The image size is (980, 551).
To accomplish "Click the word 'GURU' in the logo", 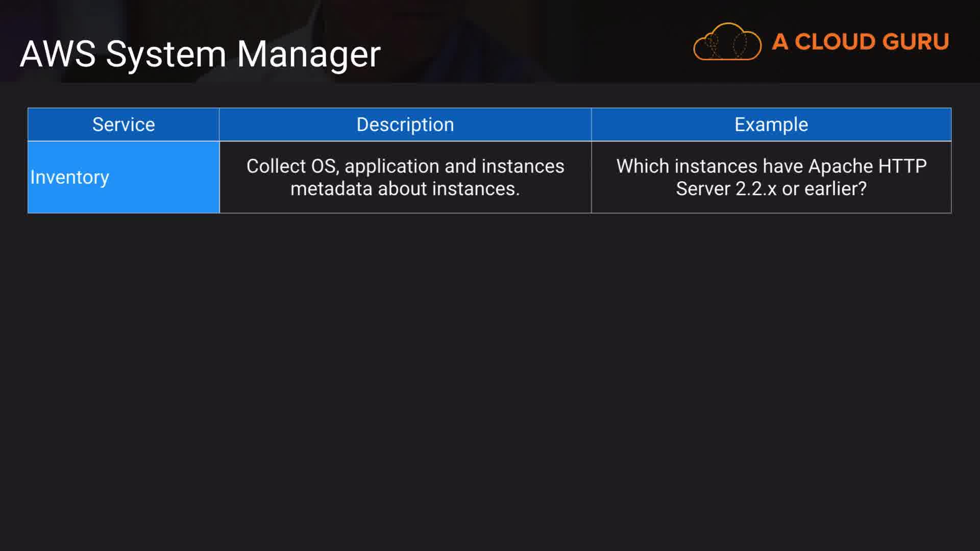I will click(x=915, y=42).
